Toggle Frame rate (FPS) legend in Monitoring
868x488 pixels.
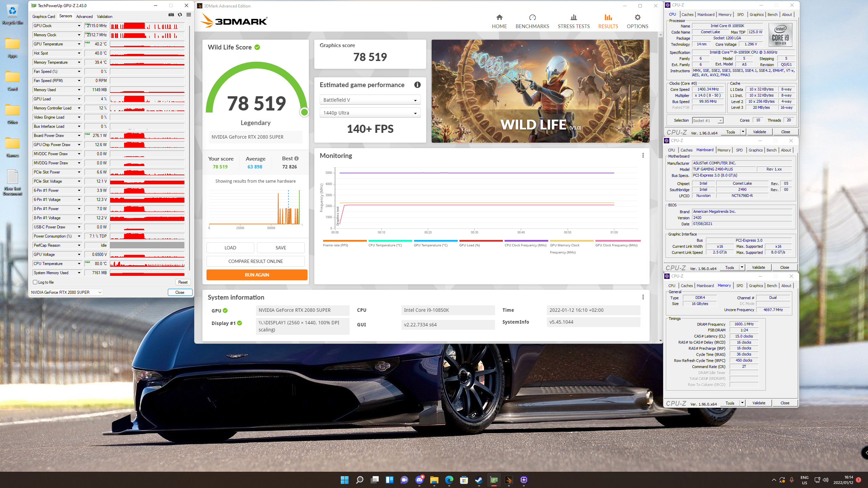click(x=345, y=243)
